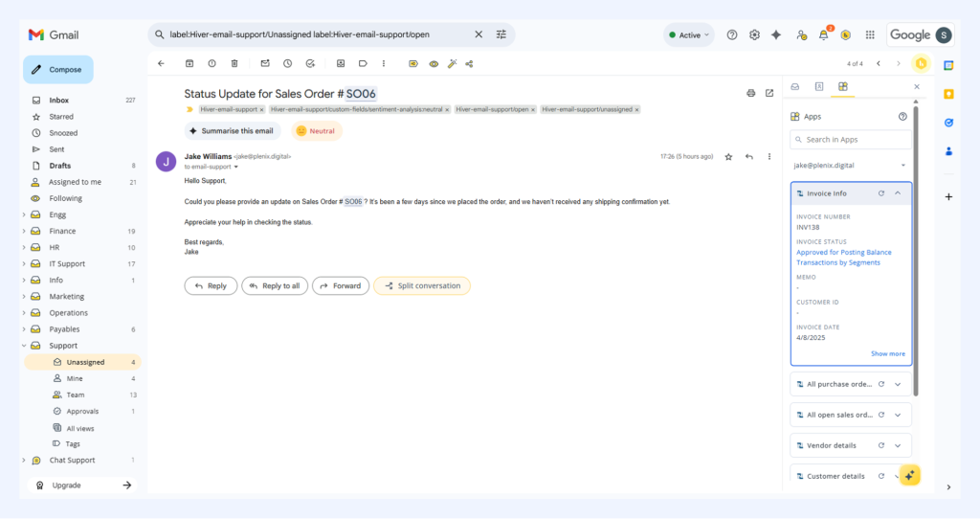Click the reply arrow in message header
The height and width of the screenshot is (519, 980).
point(749,157)
